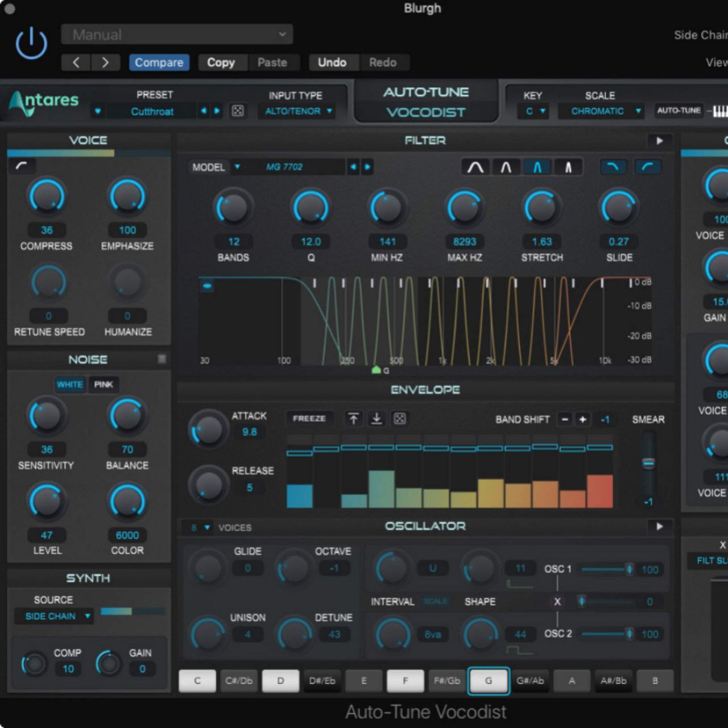The image size is (728, 728).
Task: Toggle the D note key
Action: coord(280,681)
